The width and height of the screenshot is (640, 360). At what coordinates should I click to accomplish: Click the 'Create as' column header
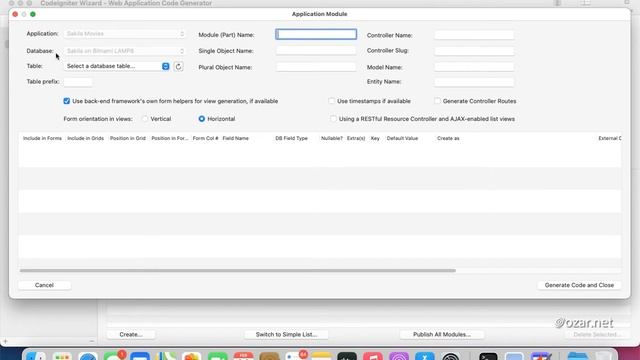coord(448,138)
